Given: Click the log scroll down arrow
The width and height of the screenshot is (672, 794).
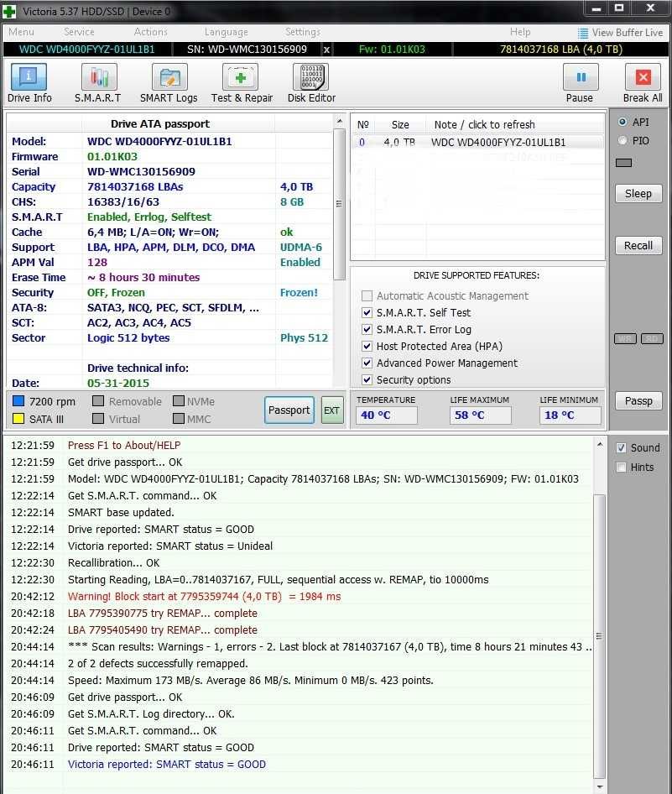Looking at the screenshot, I should tap(599, 787).
